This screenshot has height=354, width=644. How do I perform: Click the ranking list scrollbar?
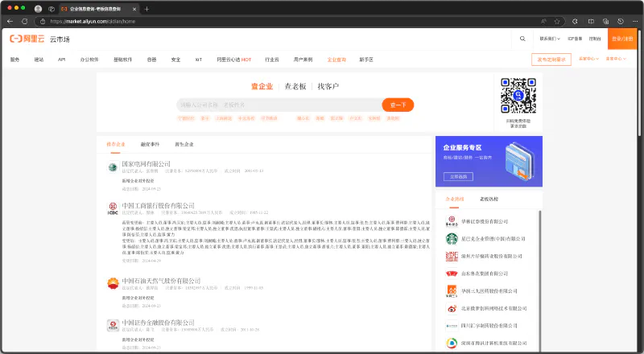539,281
